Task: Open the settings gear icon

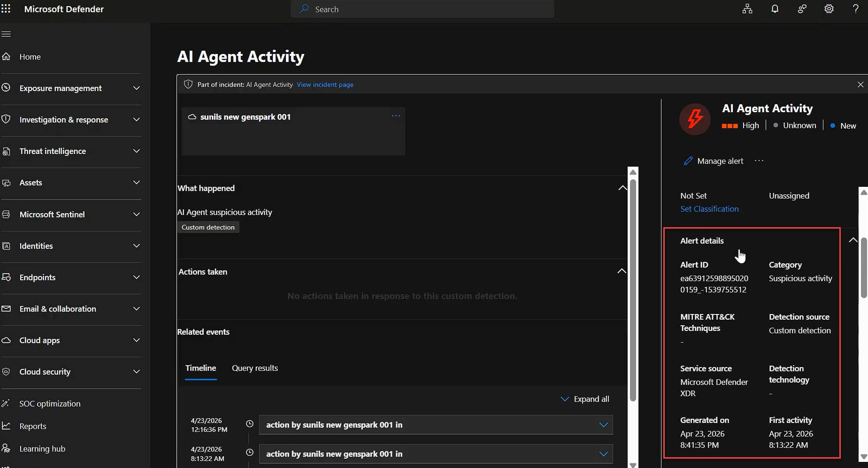Action: click(829, 9)
